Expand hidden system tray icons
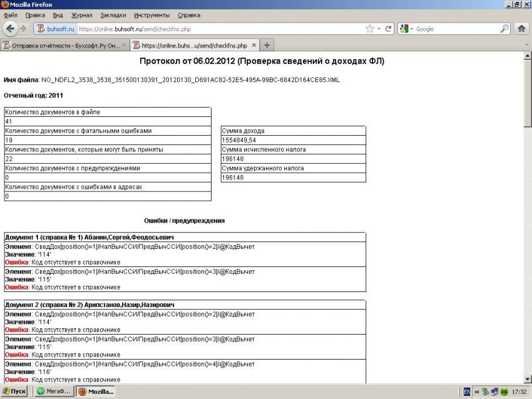The width and height of the screenshot is (532, 399). click(x=476, y=392)
